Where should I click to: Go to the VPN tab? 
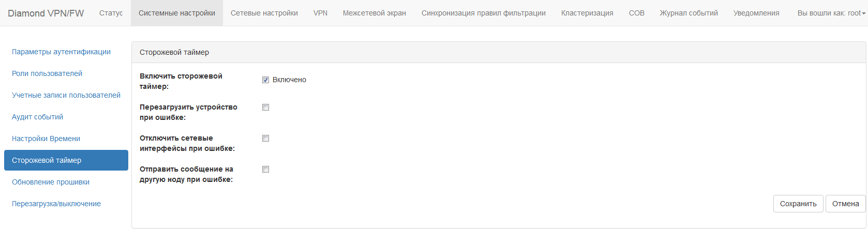pyautogui.click(x=320, y=13)
